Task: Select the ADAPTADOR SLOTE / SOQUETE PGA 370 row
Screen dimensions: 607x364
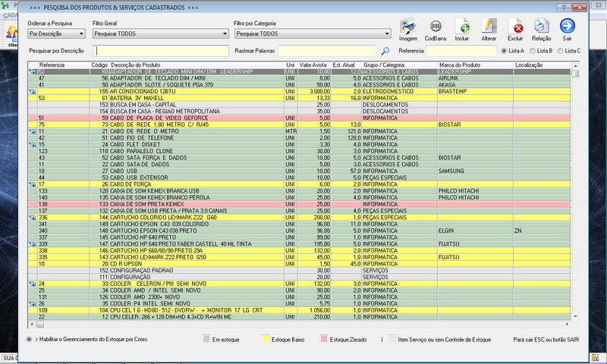Action: [299, 85]
